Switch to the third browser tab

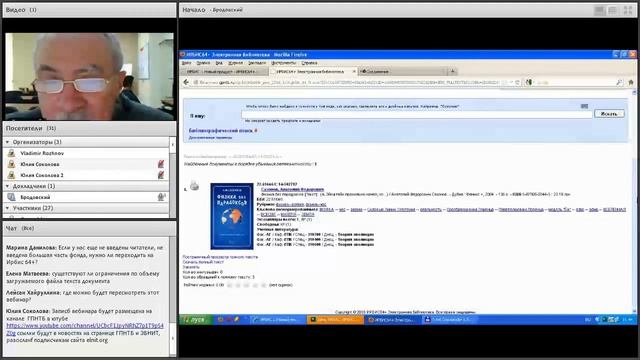402,71
